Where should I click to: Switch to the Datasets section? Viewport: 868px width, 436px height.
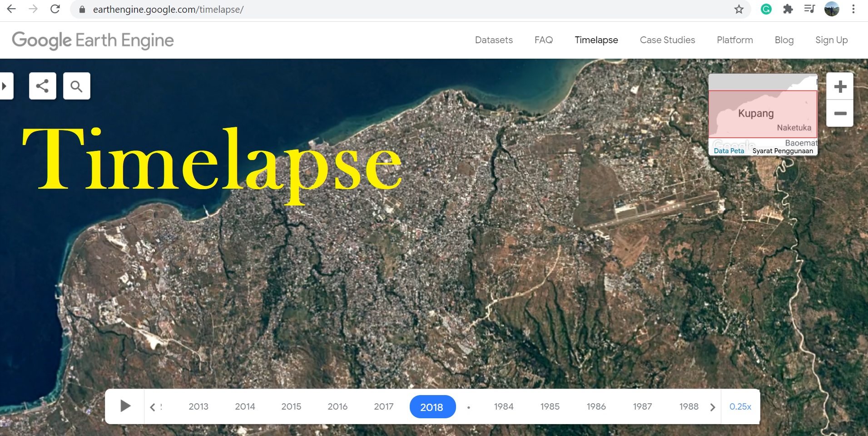[493, 40]
